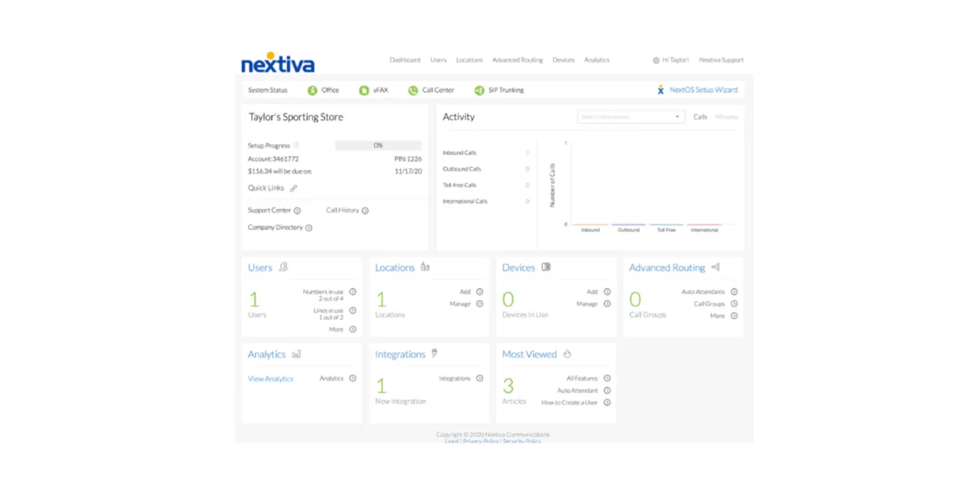Click the Office system status icon
Image resolution: width=980 pixels, height=479 pixels.
[312, 91]
